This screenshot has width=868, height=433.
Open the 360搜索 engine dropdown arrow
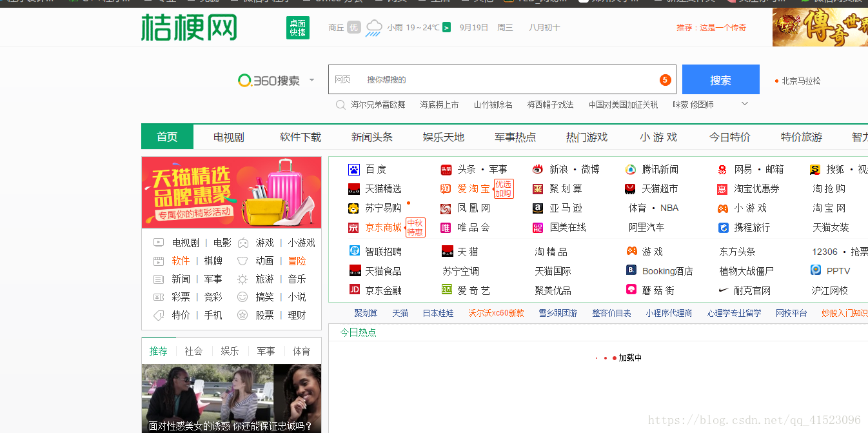(311, 80)
